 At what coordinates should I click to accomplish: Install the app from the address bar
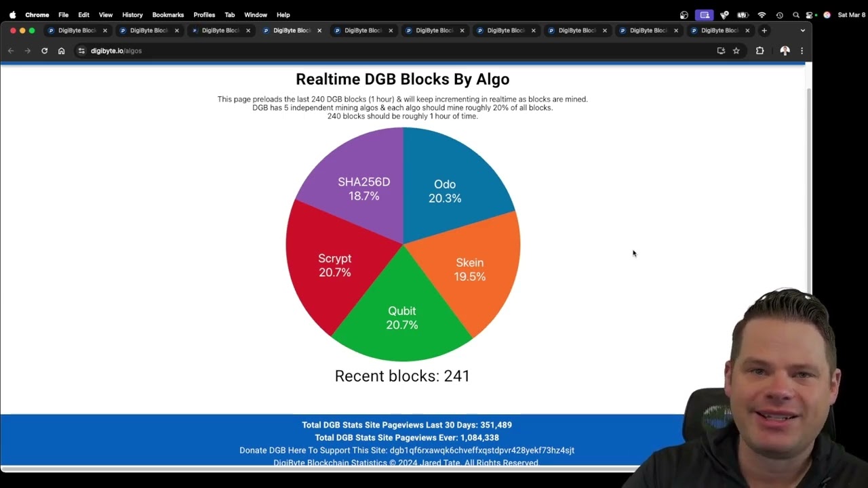tap(721, 51)
